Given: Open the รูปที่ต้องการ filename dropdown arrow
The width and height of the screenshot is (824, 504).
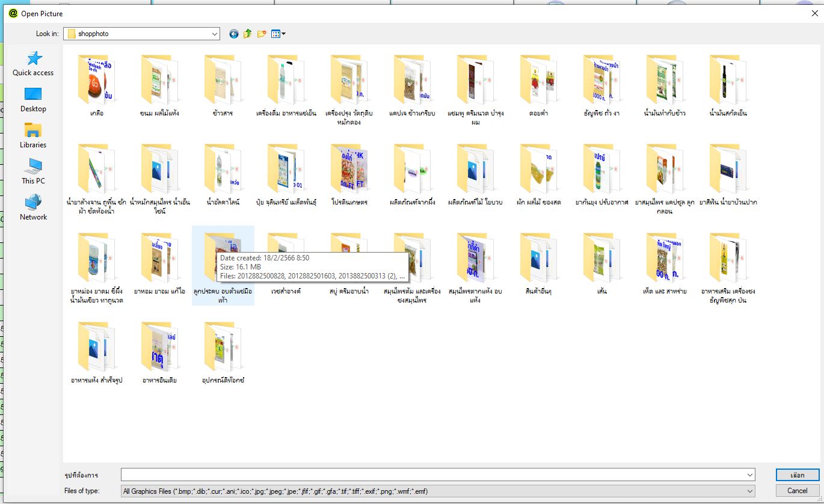Looking at the screenshot, I should (x=749, y=475).
